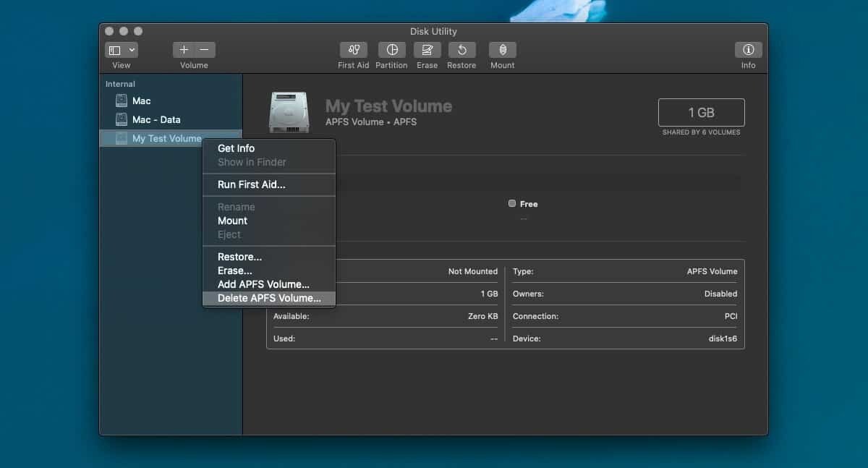Open the Info inspector icon
The width and height of the screenshot is (868, 468).
pos(748,50)
